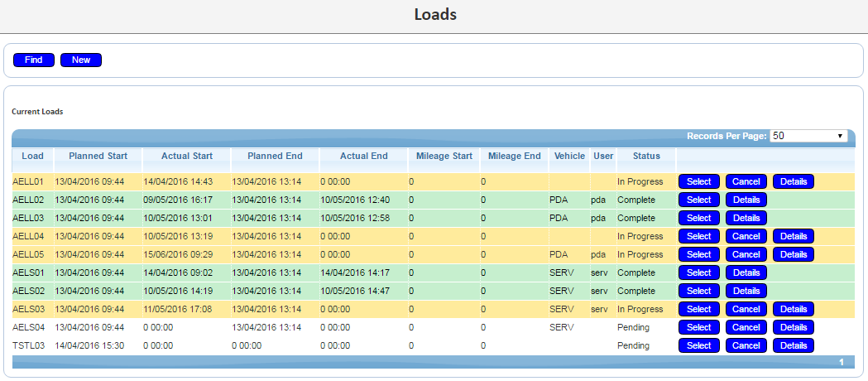Screen dimensions: 868x381
Task: Click the TSTL03 load name cell
Action: pos(28,346)
